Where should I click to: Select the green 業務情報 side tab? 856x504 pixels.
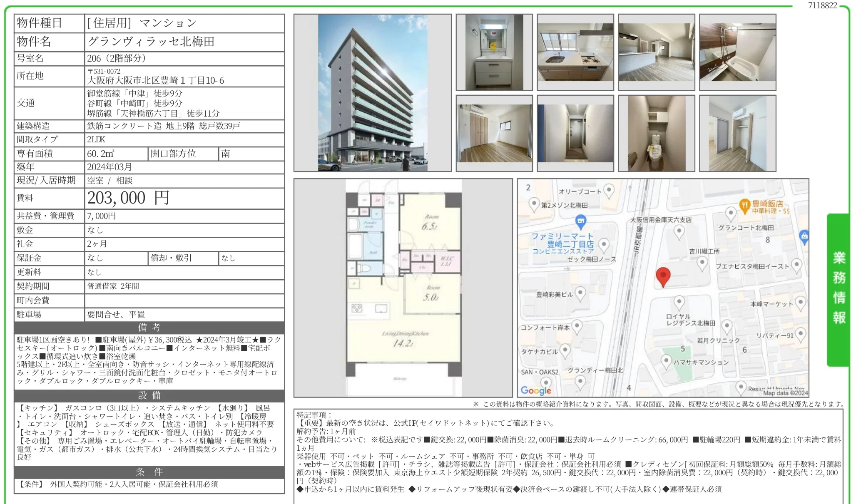click(x=839, y=288)
